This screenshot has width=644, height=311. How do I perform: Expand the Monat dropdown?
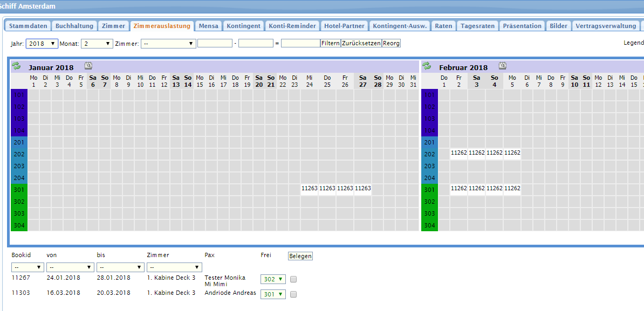point(97,44)
